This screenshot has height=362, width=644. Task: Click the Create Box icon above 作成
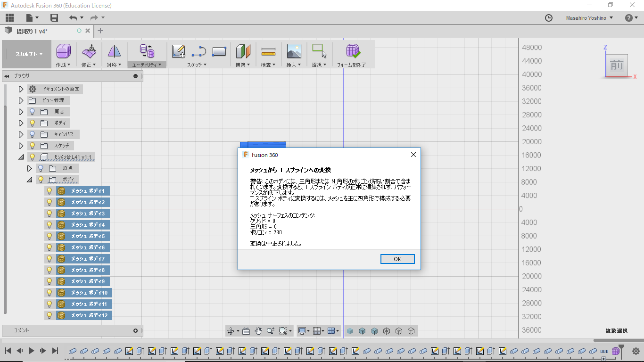(x=63, y=51)
